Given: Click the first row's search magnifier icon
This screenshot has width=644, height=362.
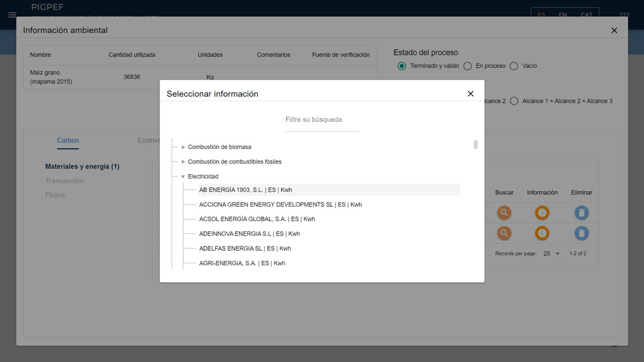Looking at the screenshot, I should coord(504,212).
